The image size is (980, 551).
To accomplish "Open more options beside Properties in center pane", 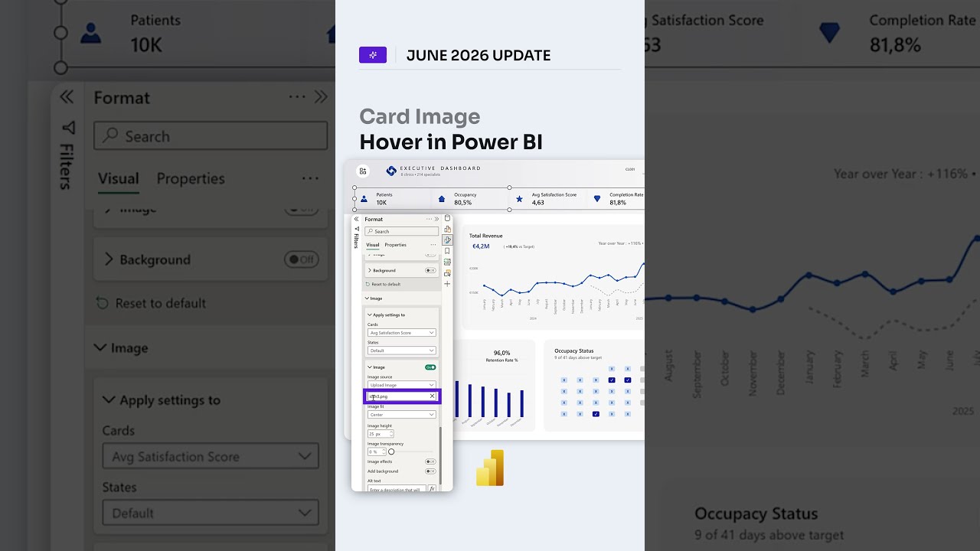I will click(433, 245).
